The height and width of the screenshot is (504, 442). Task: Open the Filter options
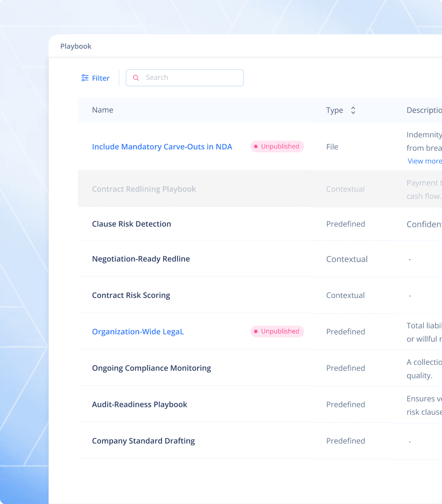[x=95, y=78]
